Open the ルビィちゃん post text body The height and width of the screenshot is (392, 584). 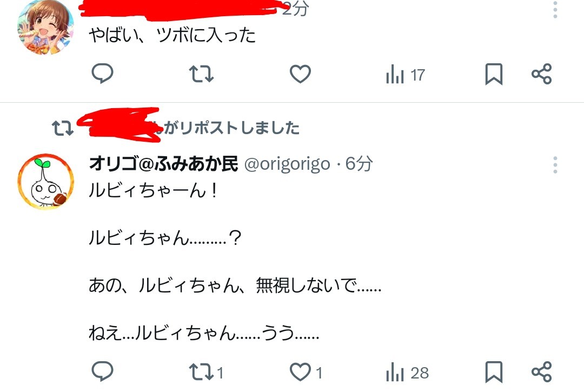pos(235,262)
